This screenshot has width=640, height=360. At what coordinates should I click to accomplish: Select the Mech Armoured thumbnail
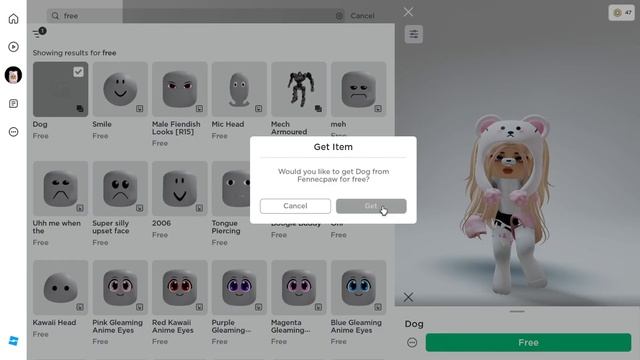tap(299, 89)
